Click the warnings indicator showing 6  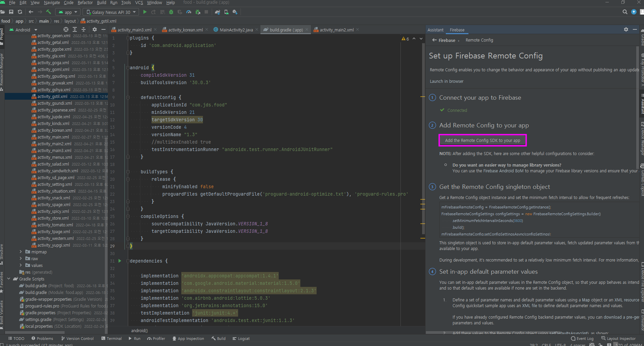coord(405,39)
